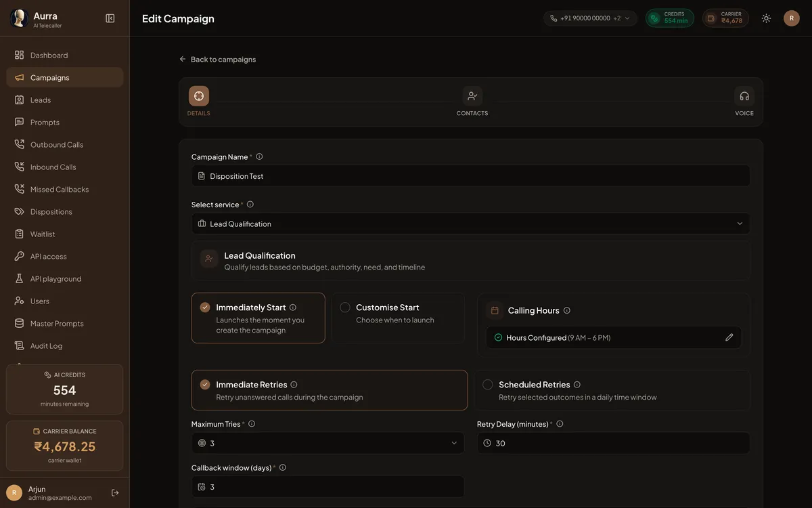Select the Immediately Start option
This screenshot has height=508, width=812.
[x=258, y=318]
